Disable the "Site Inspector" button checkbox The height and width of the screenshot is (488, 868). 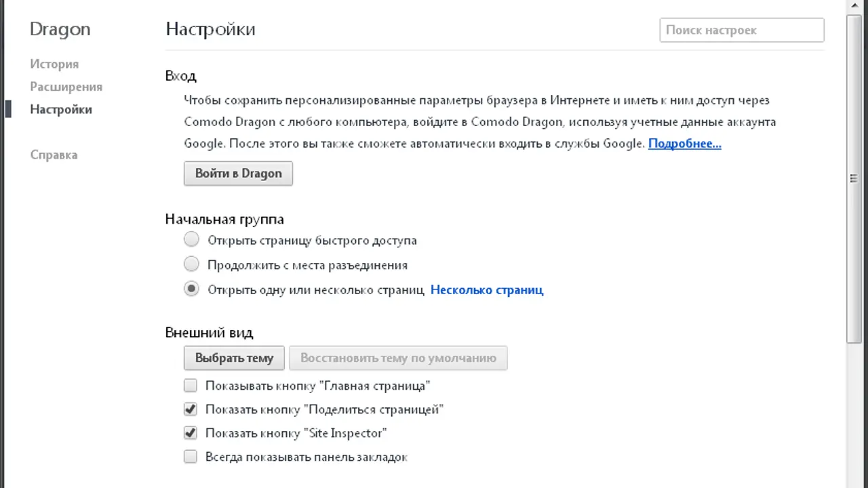pyautogui.click(x=191, y=433)
